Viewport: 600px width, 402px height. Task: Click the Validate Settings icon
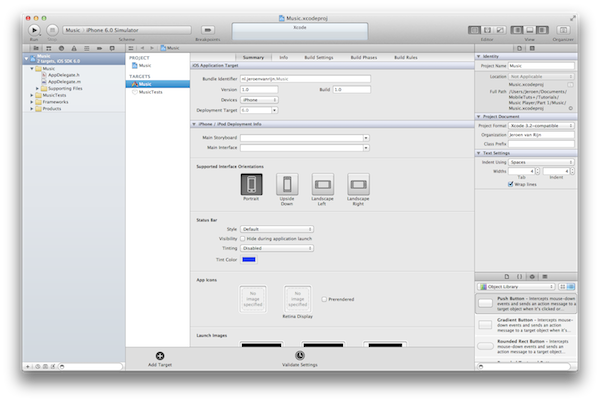[300, 356]
